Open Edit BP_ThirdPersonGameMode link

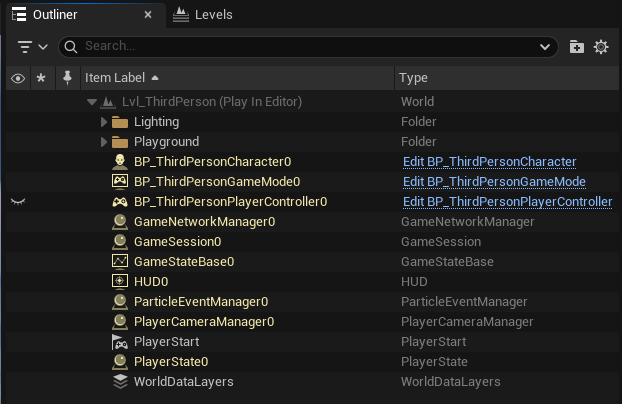pos(494,182)
